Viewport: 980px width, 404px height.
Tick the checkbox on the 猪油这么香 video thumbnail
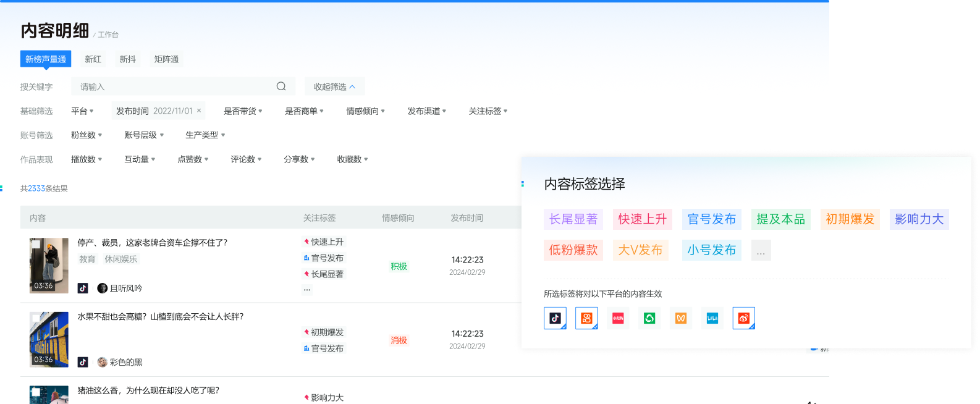tap(36, 392)
